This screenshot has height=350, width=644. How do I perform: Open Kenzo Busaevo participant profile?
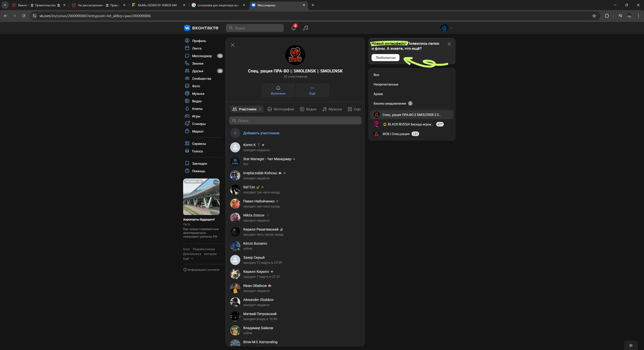point(255,243)
